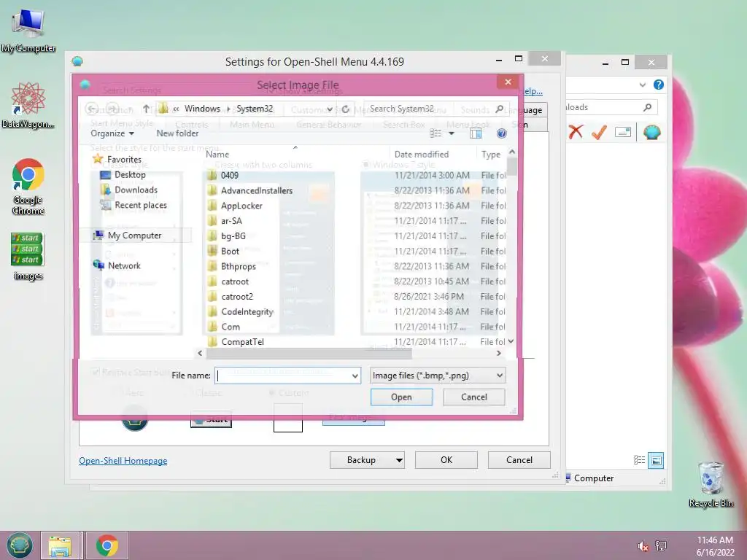Switch Explorer to large icons view
This screenshot has width=747, height=560.
(656, 460)
